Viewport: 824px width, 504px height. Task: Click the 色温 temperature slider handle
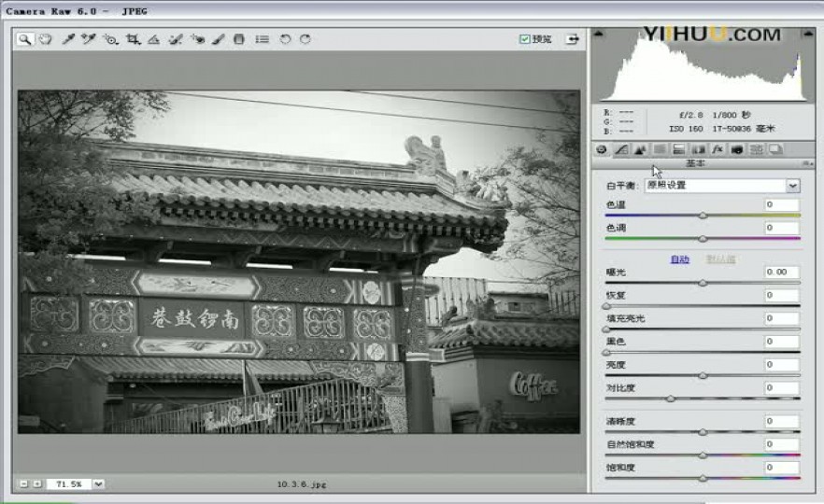tap(703, 216)
